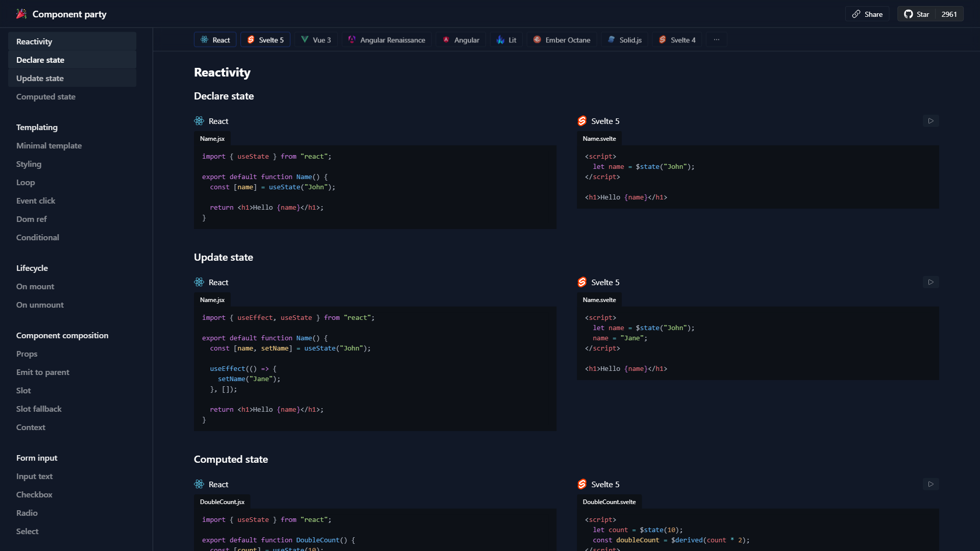The image size is (980, 551).
Task: Go to Checkbox in sidebar
Action: (x=72, y=494)
